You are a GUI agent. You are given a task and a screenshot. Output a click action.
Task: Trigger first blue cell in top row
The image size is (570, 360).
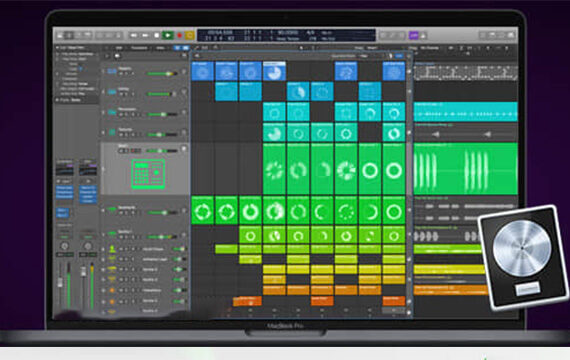[x=202, y=71]
